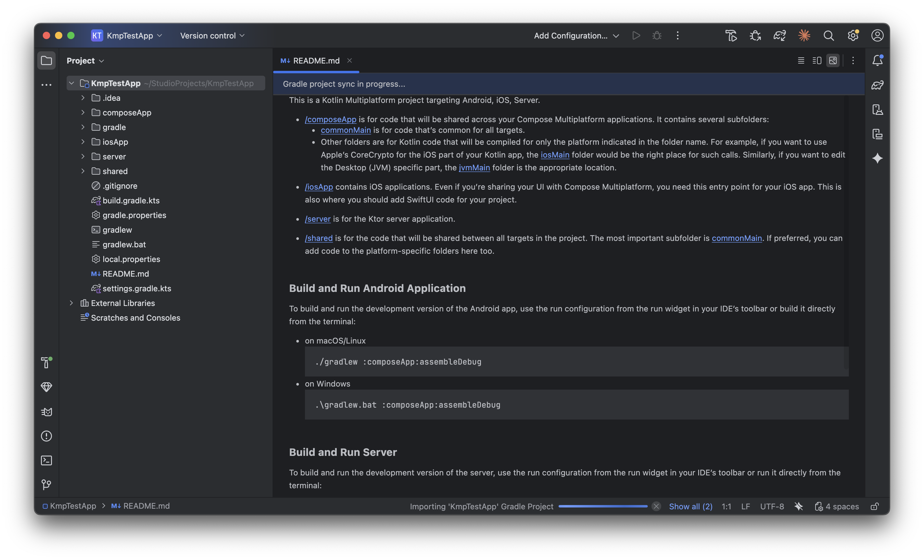The width and height of the screenshot is (924, 560).
Task: Open the Git version control tool window
Action: 46,485
